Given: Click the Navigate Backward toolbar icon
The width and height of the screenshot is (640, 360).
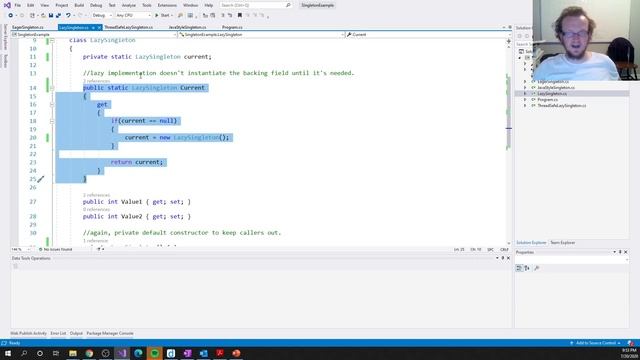Looking at the screenshot, I should pos(11,15).
